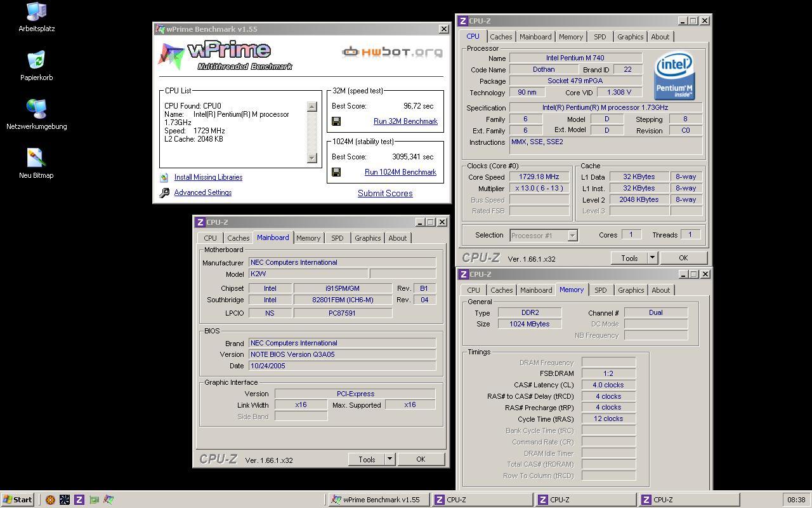The image size is (812, 508).
Task: Click the Intel Pentium M 740 name field
Action: coord(575,58)
